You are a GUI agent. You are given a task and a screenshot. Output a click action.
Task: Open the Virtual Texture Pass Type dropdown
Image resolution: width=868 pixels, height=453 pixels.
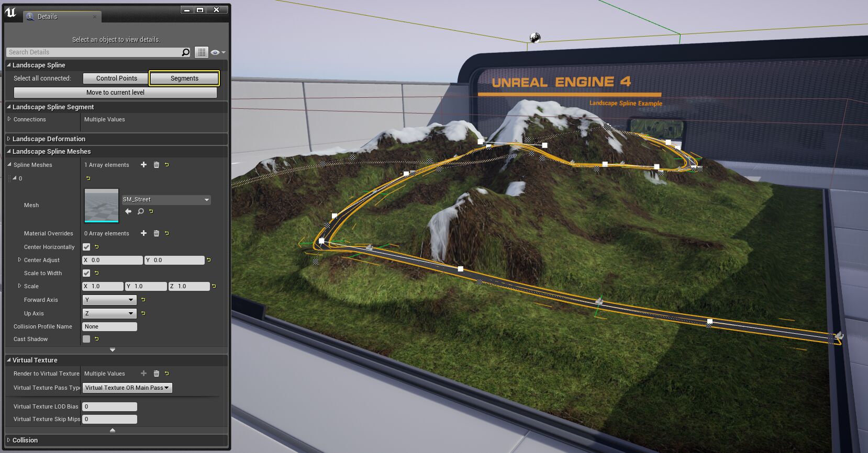(127, 388)
